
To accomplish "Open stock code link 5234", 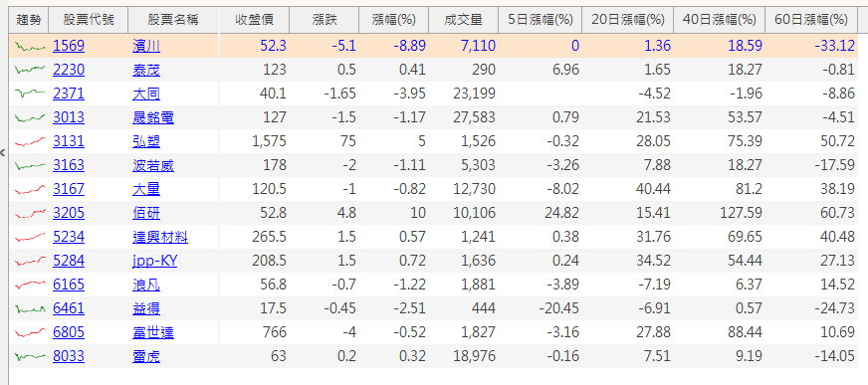I will (69, 237).
